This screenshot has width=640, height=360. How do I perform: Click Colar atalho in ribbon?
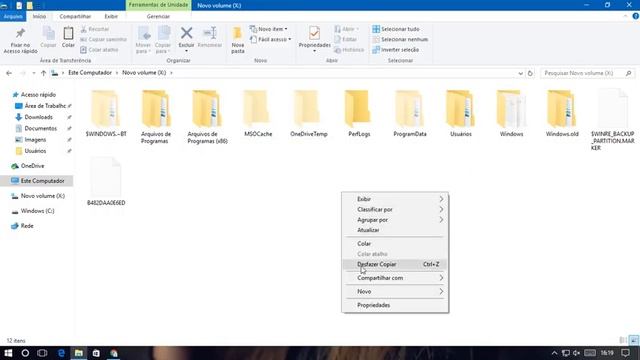tap(99, 50)
